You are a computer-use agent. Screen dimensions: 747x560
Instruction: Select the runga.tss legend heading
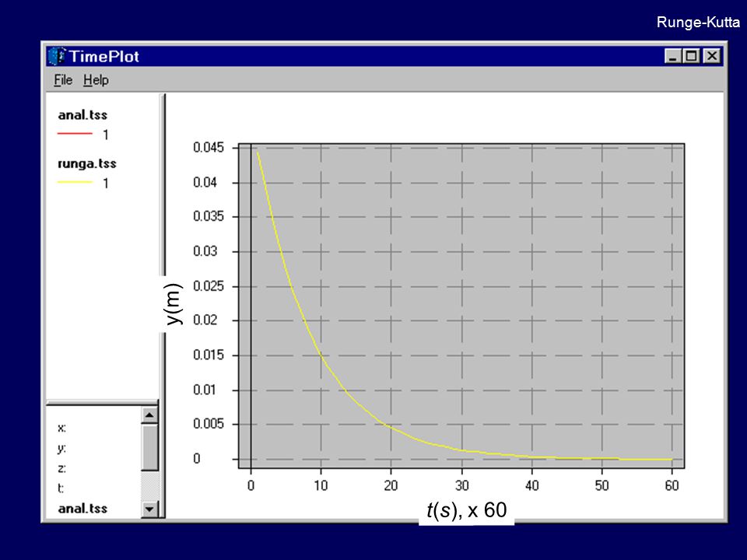pos(86,164)
